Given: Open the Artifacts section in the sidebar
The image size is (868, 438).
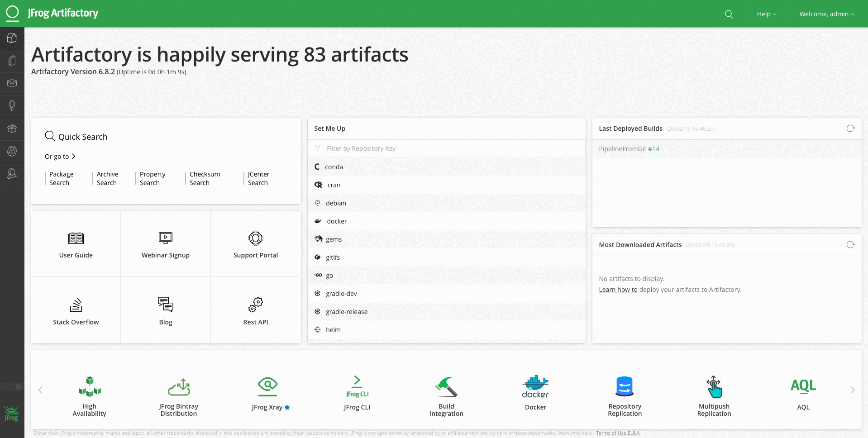Looking at the screenshot, I should 12,61.
